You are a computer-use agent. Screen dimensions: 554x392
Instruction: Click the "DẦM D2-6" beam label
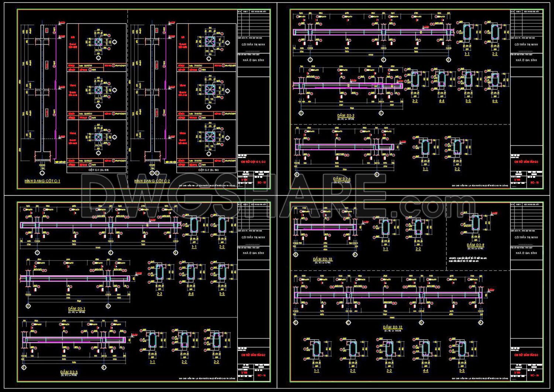(x=343, y=179)
